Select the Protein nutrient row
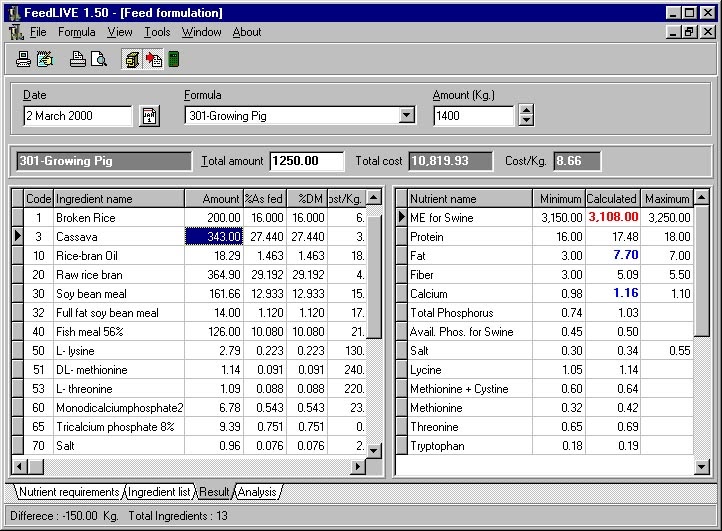The height and width of the screenshot is (531, 722). pos(544,237)
